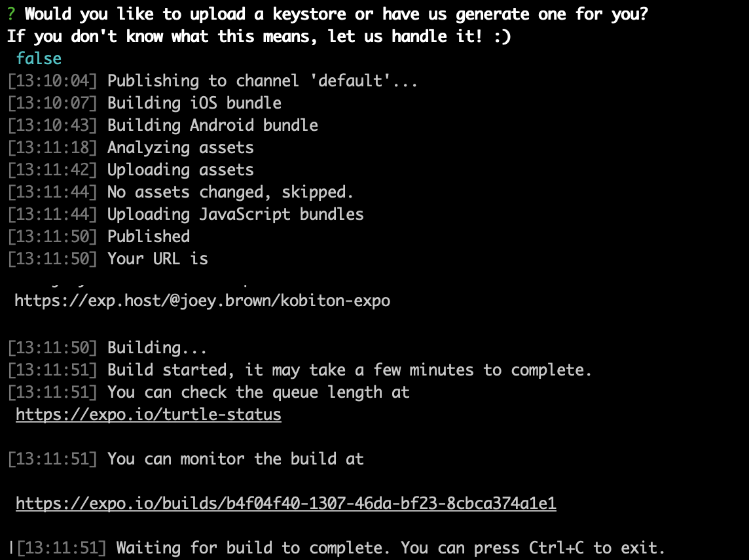Click the 'Build started' message line

click(349, 370)
